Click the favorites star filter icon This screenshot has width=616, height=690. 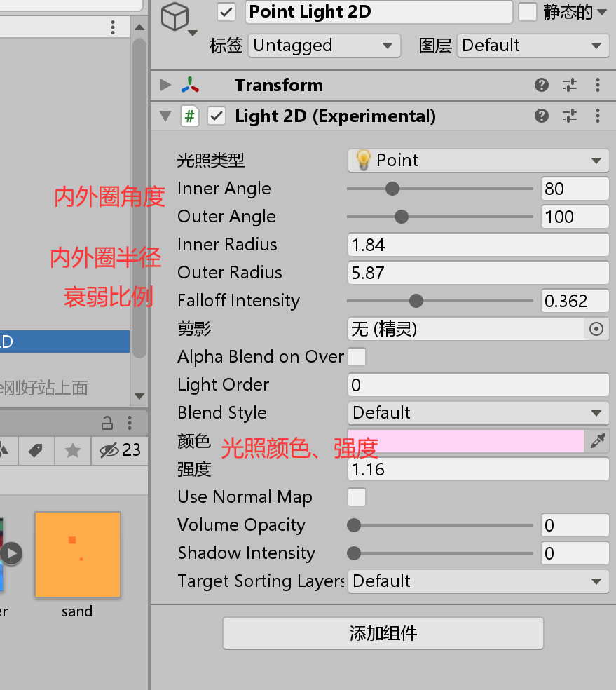pos(72,451)
